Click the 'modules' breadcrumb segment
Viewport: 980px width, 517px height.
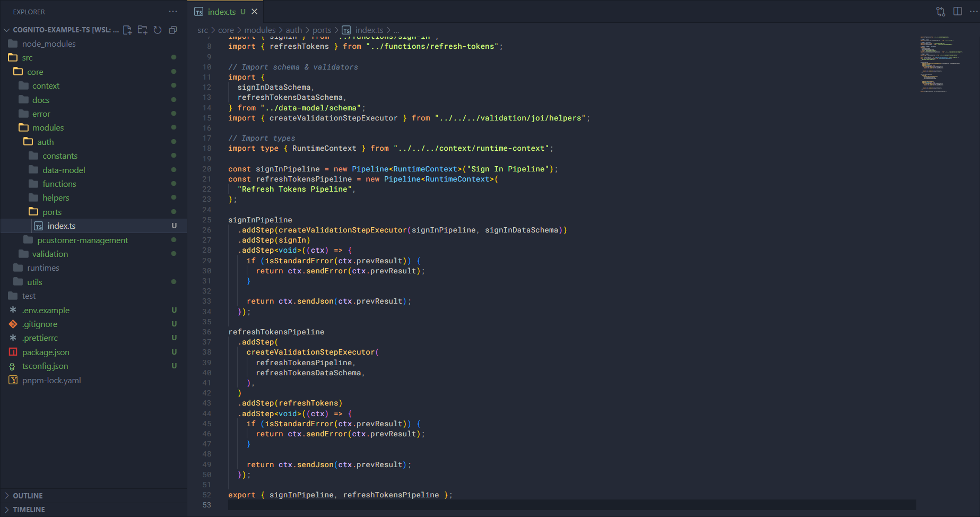coord(259,30)
